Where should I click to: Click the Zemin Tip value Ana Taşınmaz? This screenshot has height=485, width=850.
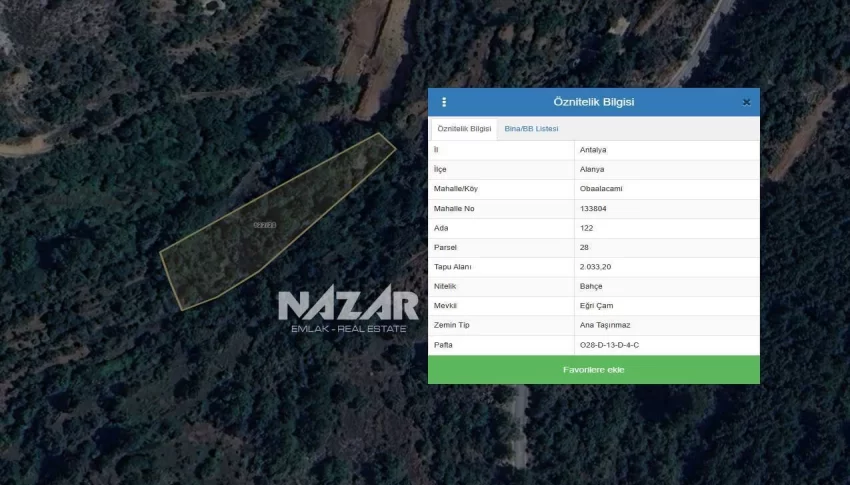[605, 325]
